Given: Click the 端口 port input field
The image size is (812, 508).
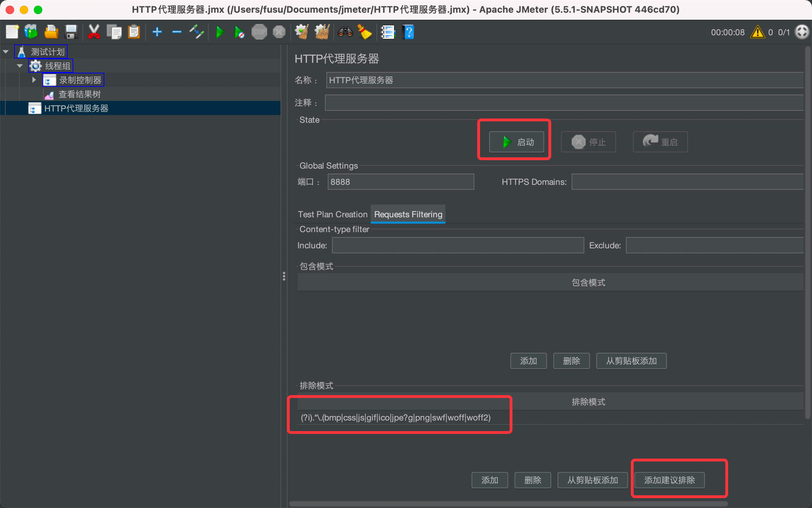Looking at the screenshot, I should [400, 182].
